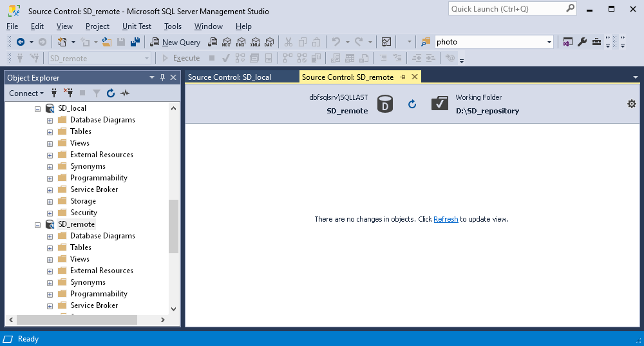
Task: Click the MDX query icon
Action: 227,42
